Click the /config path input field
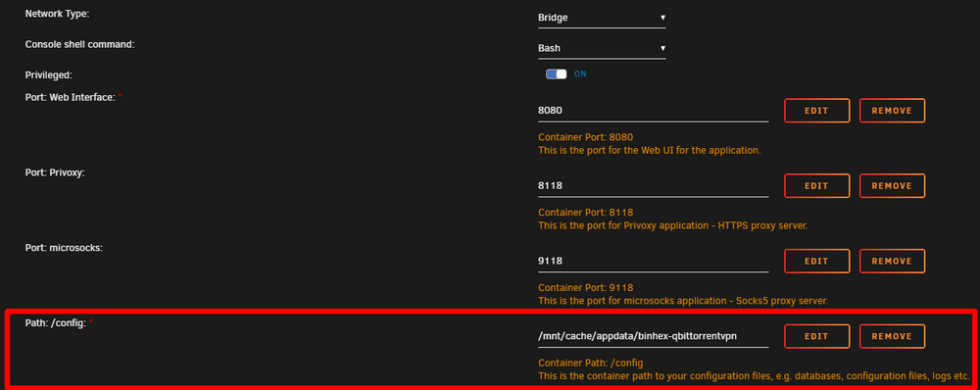The height and width of the screenshot is (390, 980). pos(653,336)
